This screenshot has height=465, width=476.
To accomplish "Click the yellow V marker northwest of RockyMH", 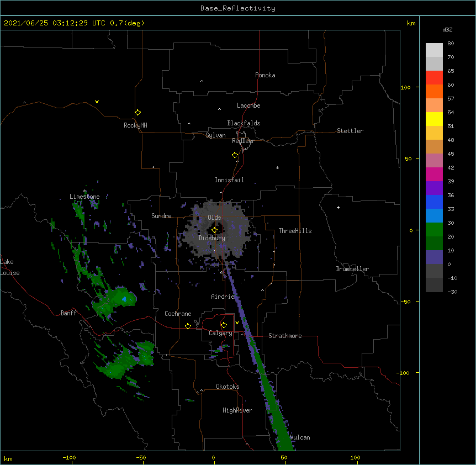I will [x=97, y=102].
